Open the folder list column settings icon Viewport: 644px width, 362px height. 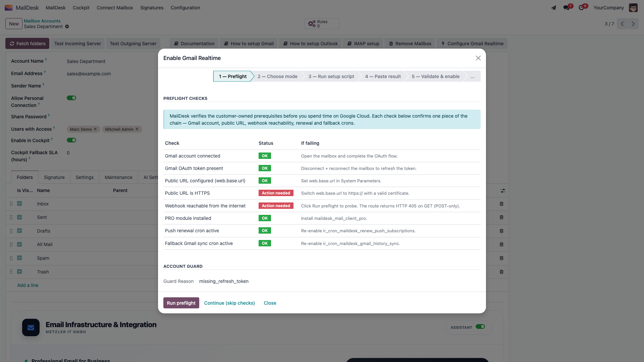tap(503, 190)
